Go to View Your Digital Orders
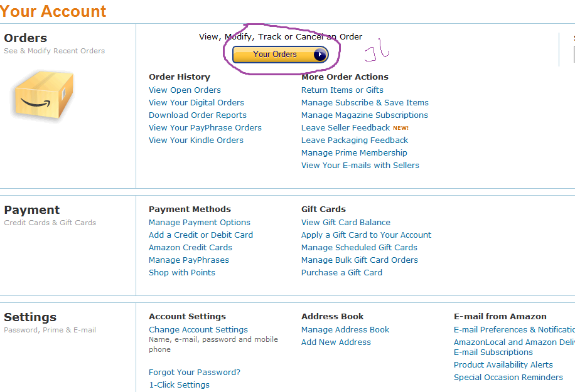575x392 pixels. coord(196,103)
